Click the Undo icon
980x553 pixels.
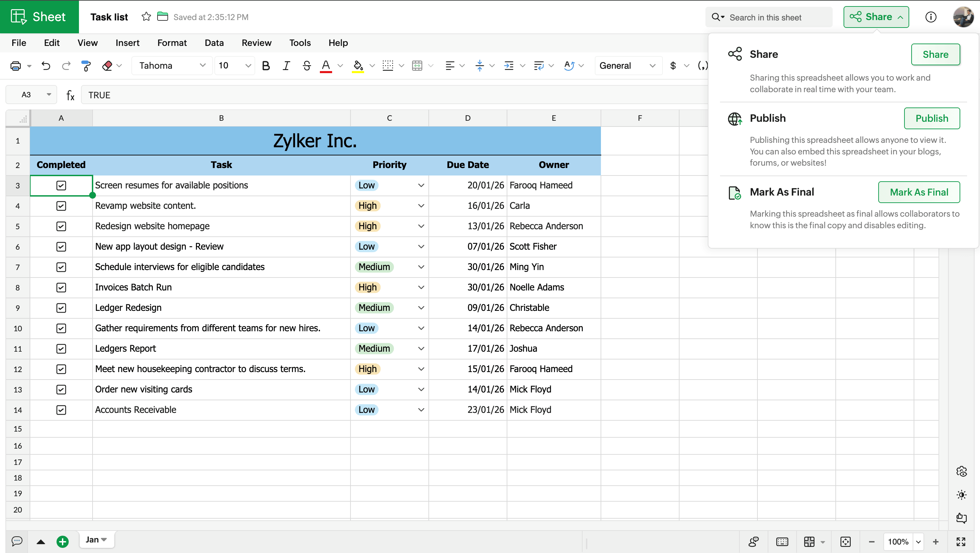pyautogui.click(x=46, y=65)
